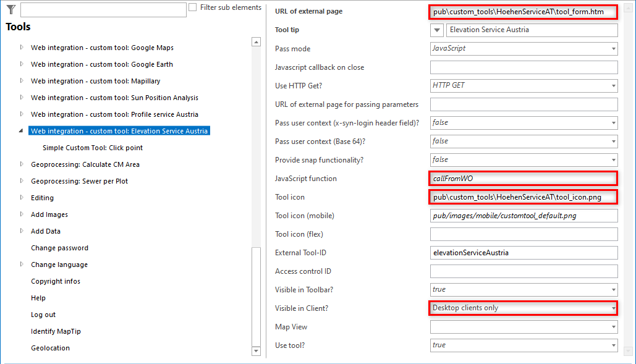This screenshot has width=636, height=364.
Task: Click the Tool tip dropdown arrow button
Action: (437, 30)
